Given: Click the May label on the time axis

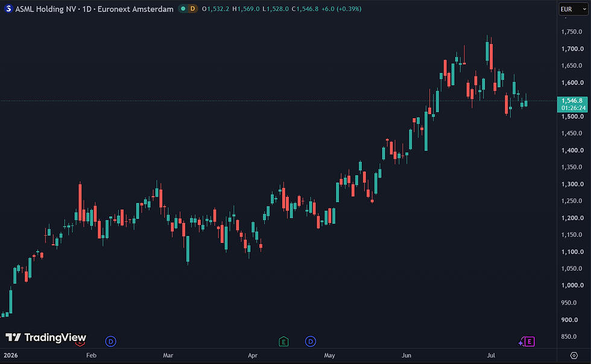Looking at the screenshot, I should 329,356.
